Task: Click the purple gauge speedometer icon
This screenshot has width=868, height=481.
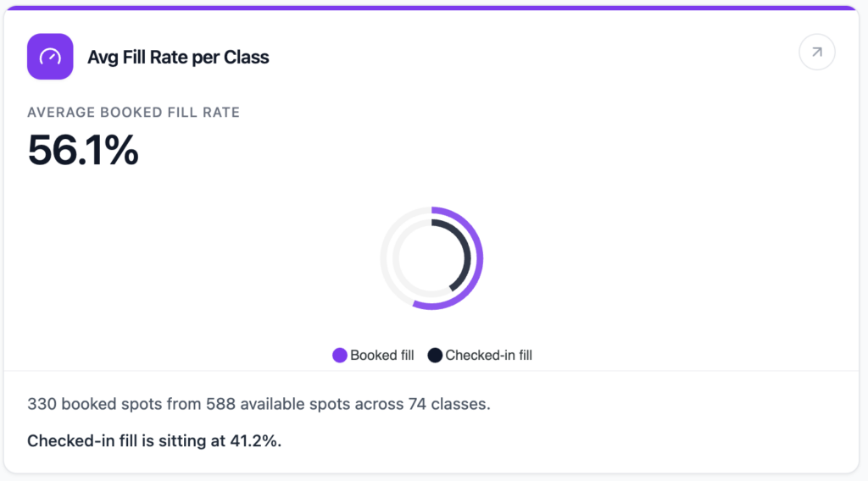Action: [50, 57]
